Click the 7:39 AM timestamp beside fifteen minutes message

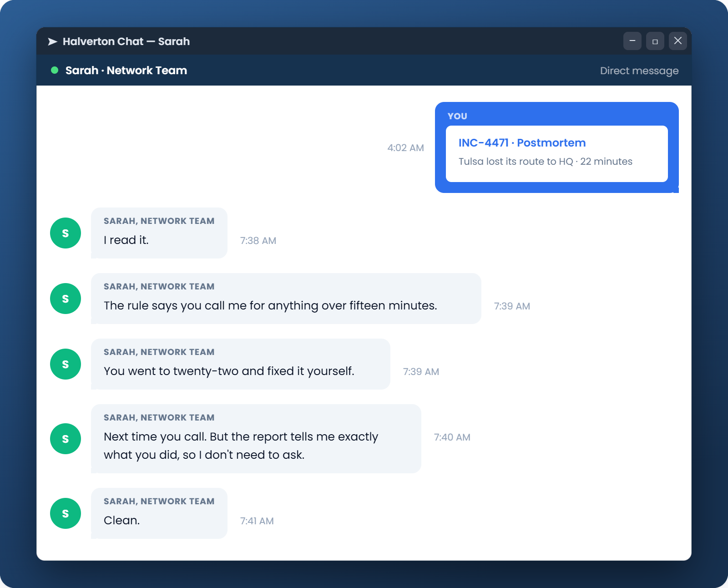tap(512, 306)
